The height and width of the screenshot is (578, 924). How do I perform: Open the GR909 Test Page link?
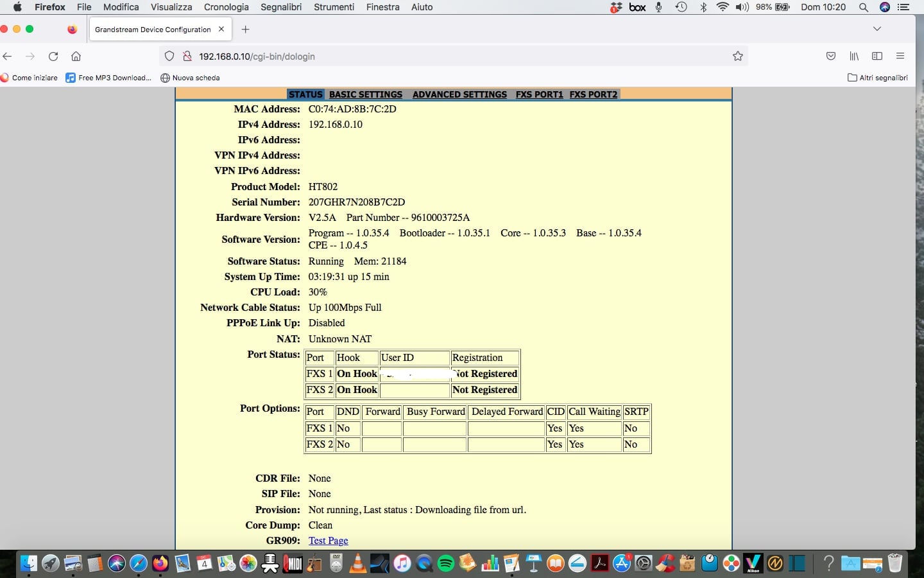(328, 541)
